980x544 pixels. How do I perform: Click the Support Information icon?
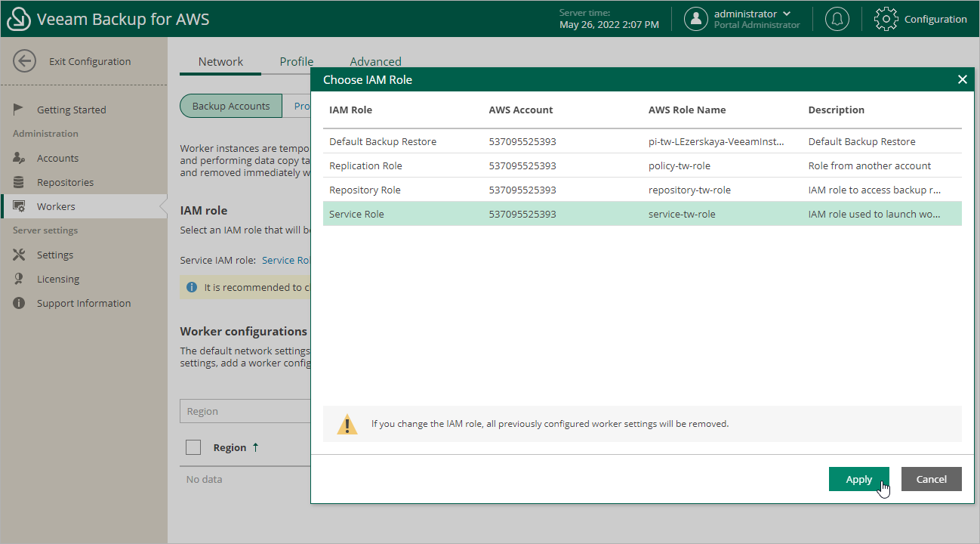(20, 303)
